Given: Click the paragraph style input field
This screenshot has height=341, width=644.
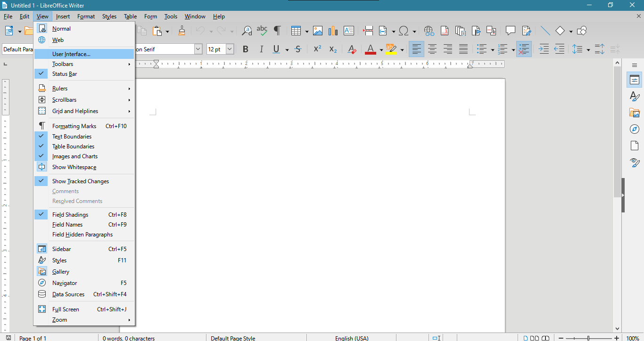Looking at the screenshot, I should click(x=17, y=49).
